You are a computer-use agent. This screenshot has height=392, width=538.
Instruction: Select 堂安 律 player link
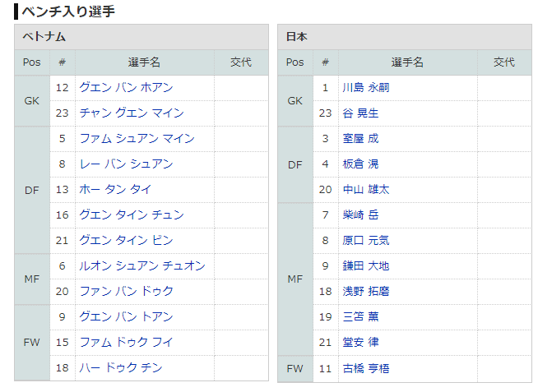pyautogui.click(x=360, y=342)
